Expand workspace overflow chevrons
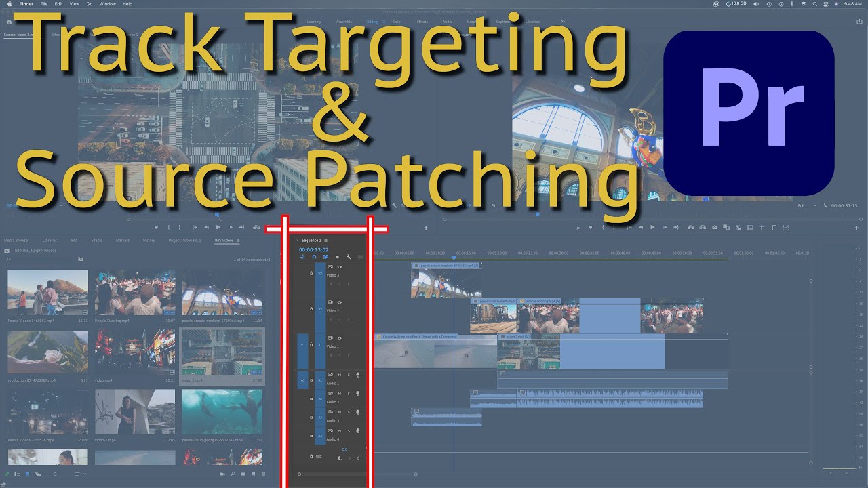 (x=563, y=22)
